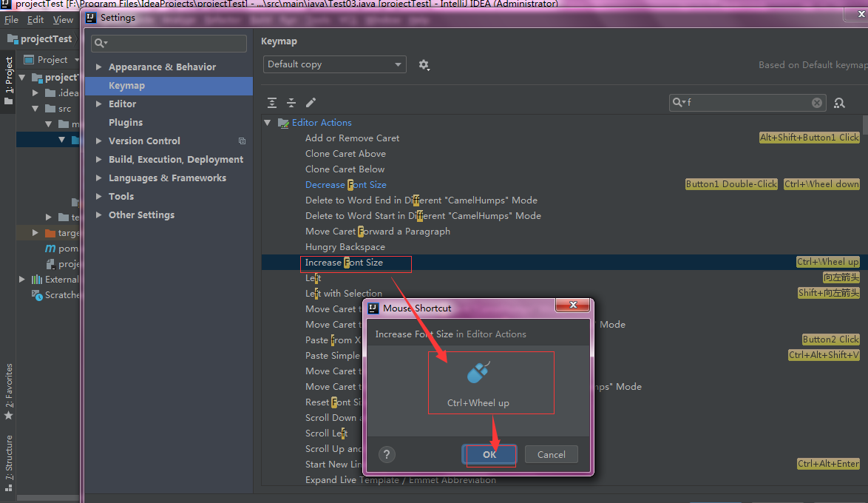Click the Find Actions by Shortcut icon
The width and height of the screenshot is (868, 503).
click(839, 103)
